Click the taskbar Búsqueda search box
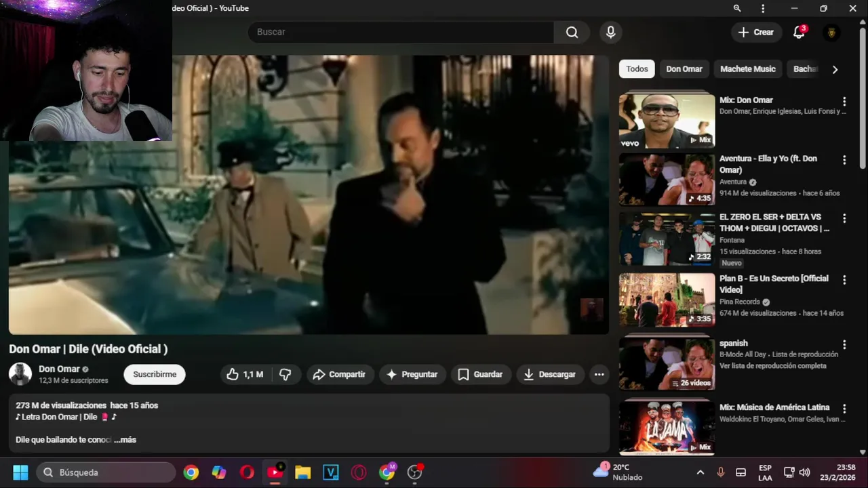The width and height of the screenshot is (868, 488). click(106, 472)
